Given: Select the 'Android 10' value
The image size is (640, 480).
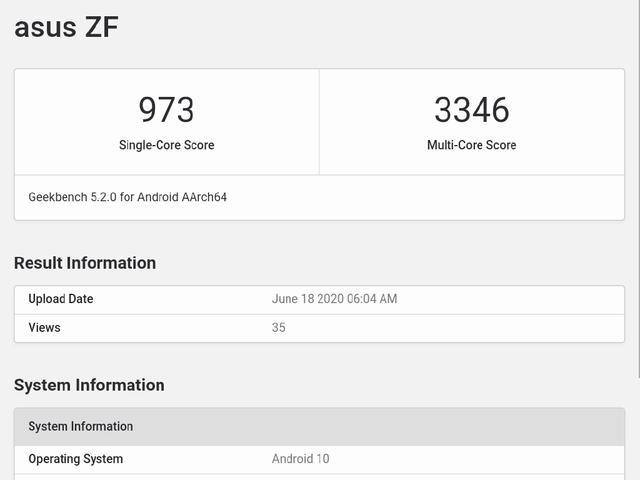Looking at the screenshot, I should (x=300, y=459).
